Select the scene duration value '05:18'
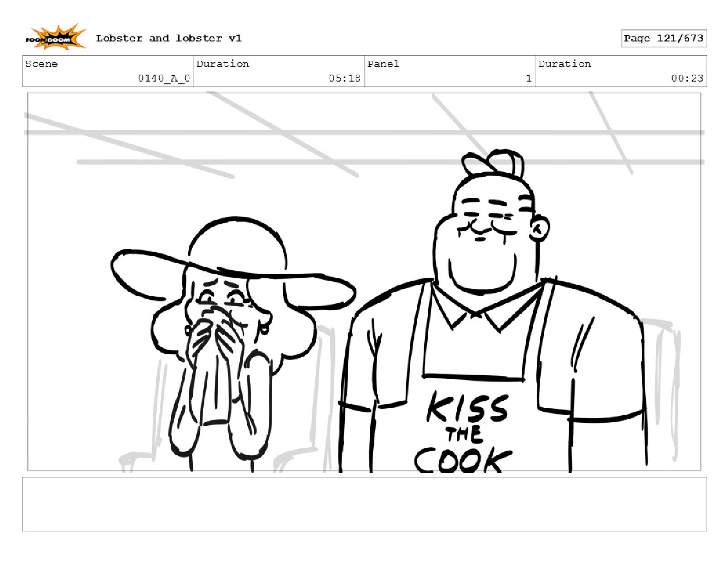 (344, 78)
